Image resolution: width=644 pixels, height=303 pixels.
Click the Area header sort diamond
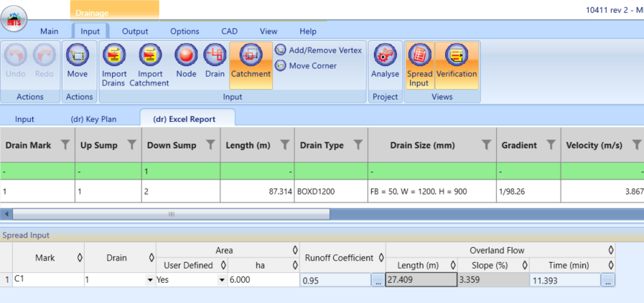[x=295, y=250]
